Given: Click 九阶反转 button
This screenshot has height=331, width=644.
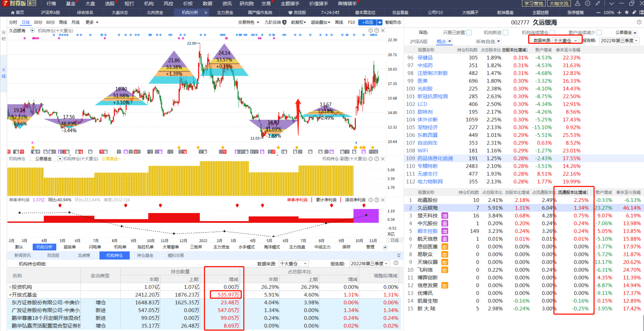Looking at the screenshot, I should 275,22.
